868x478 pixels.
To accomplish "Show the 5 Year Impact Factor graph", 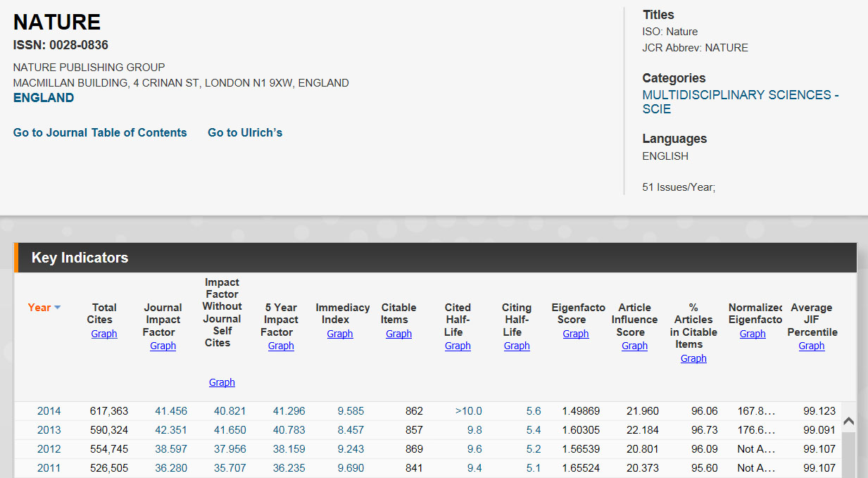I will [x=281, y=346].
